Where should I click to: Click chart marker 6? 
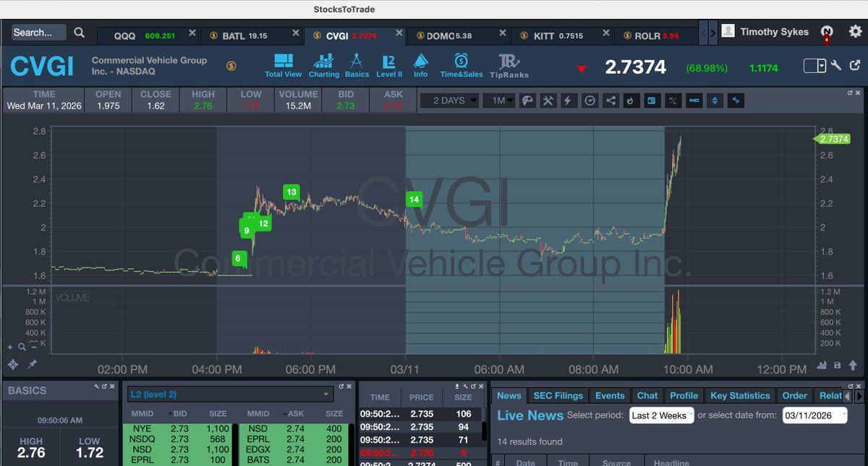(x=237, y=258)
